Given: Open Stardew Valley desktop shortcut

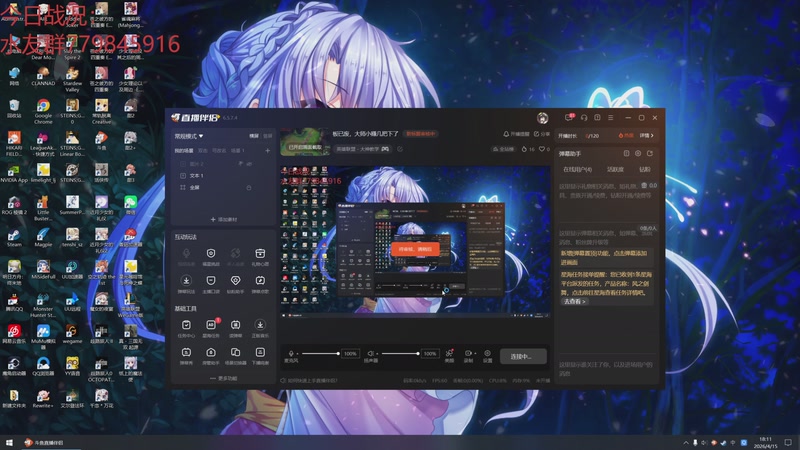Looking at the screenshot, I should click(72, 79).
